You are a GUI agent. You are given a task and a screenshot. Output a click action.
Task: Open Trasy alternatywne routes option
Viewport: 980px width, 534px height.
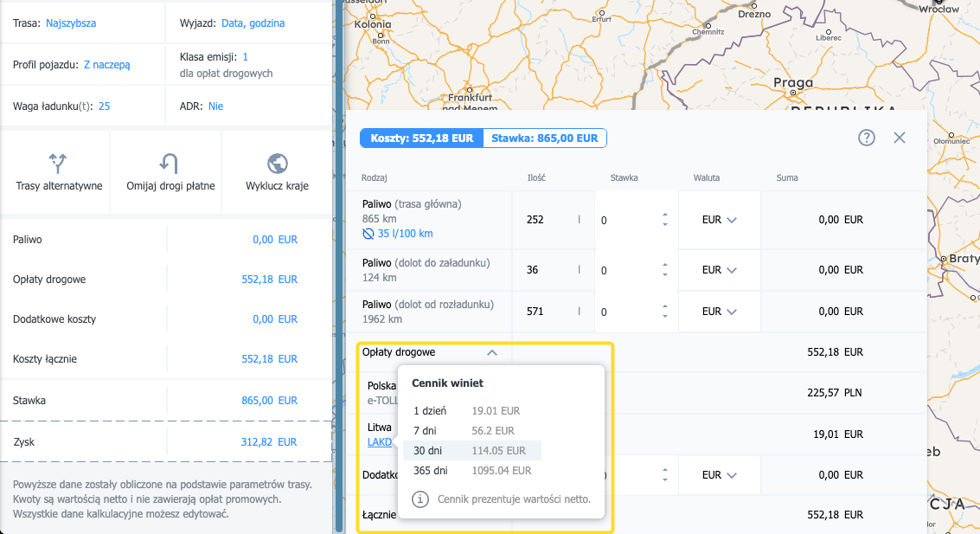(x=58, y=172)
